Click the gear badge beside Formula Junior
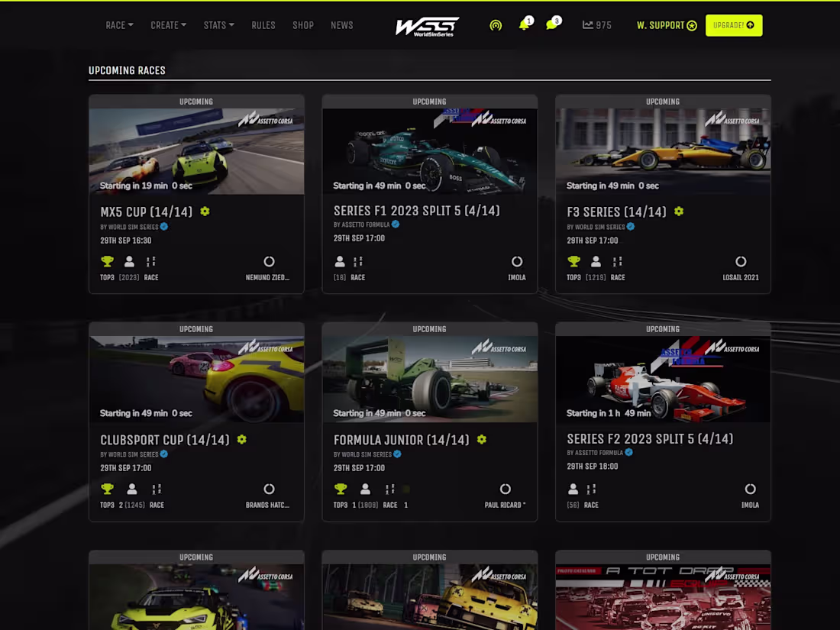840x630 pixels. pos(482,439)
